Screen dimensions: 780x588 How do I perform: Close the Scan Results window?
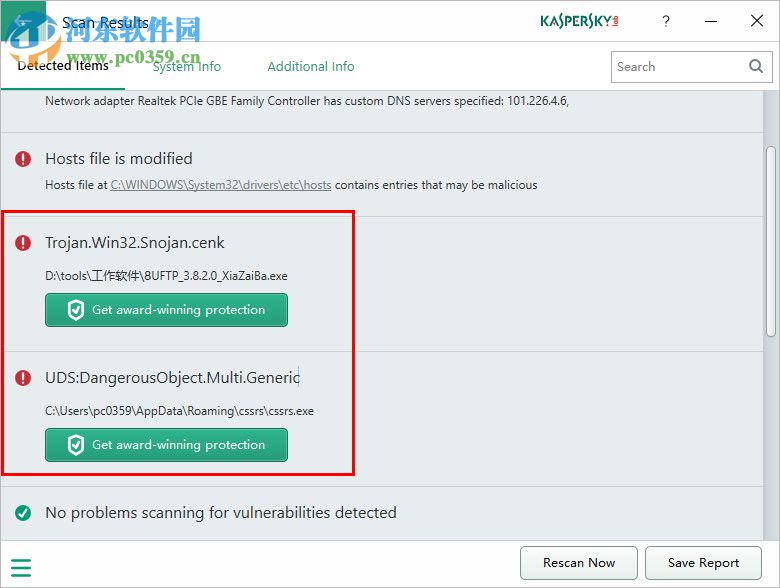tap(757, 21)
